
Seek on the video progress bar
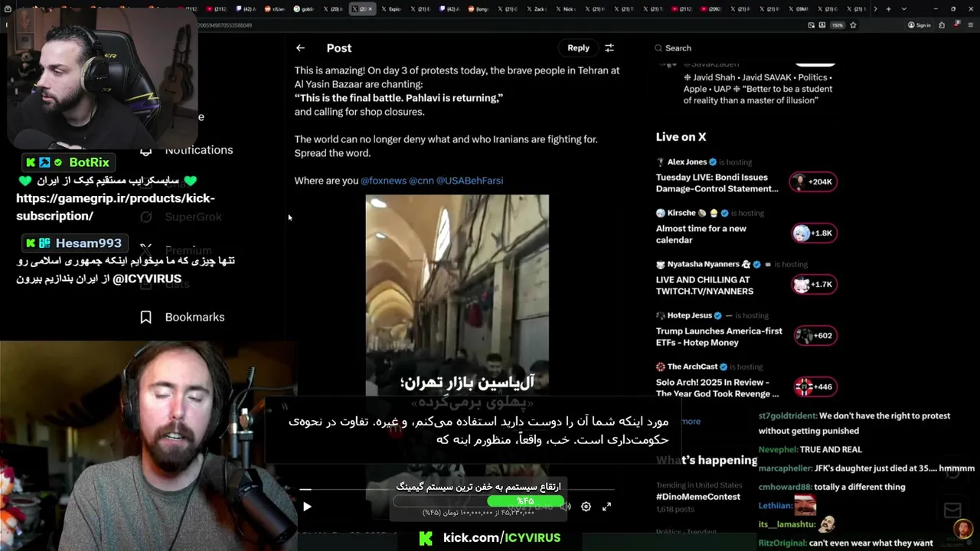point(456,489)
